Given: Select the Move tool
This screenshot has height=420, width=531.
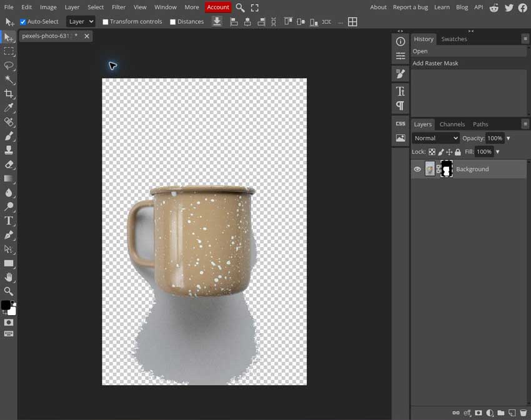Looking at the screenshot, I should click(9, 37).
